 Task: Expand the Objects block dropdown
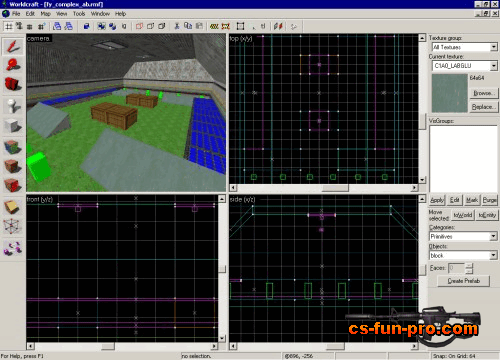tap(494, 255)
